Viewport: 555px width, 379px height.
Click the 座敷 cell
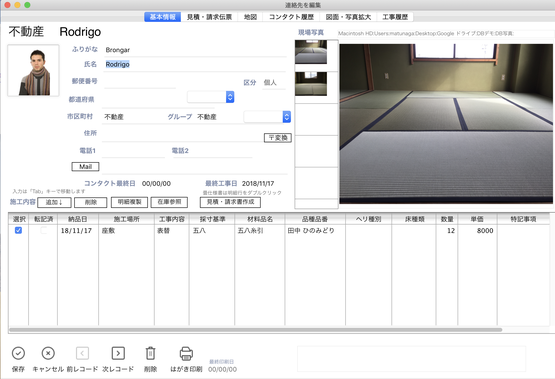pos(126,231)
